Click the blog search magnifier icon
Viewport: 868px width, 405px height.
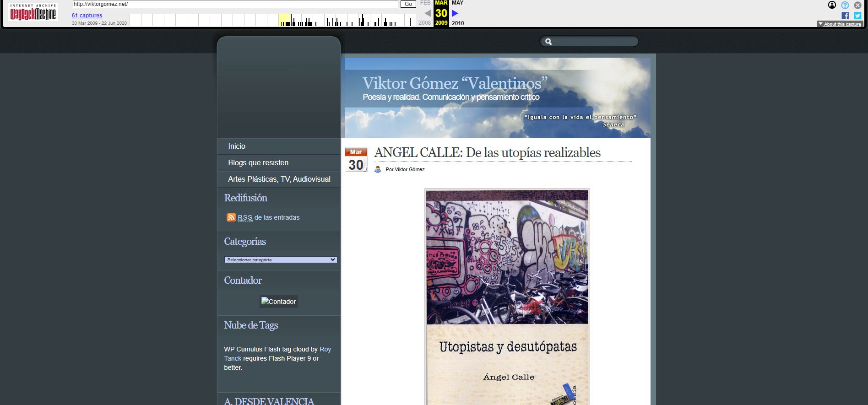pyautogui.click(x=548, y=42)
